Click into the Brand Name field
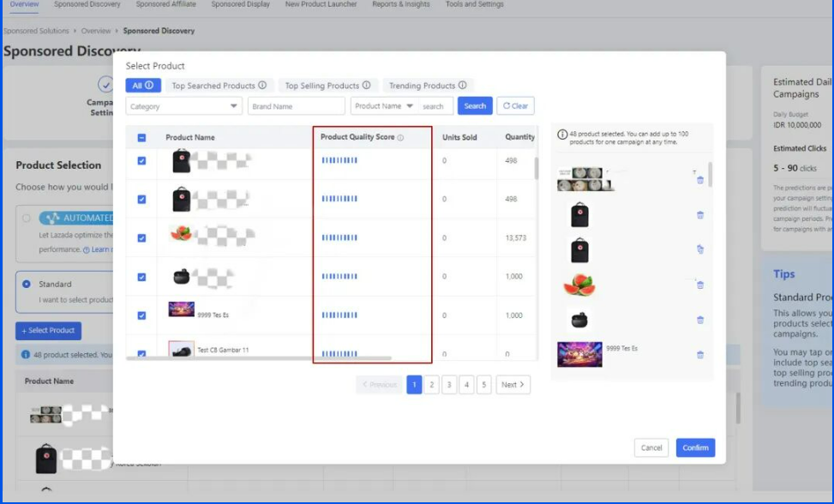This screenshot has height=504, width=834. click(296, 106)
